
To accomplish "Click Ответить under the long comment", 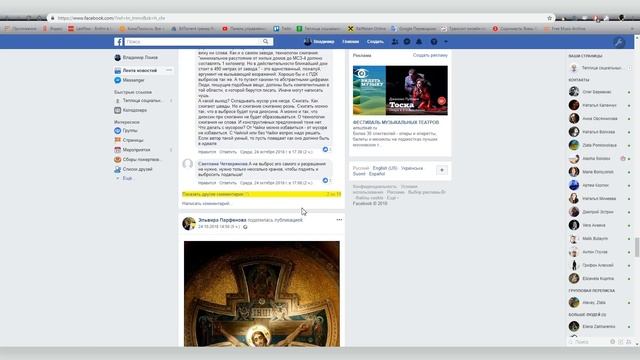I will [x=228, y=152].
